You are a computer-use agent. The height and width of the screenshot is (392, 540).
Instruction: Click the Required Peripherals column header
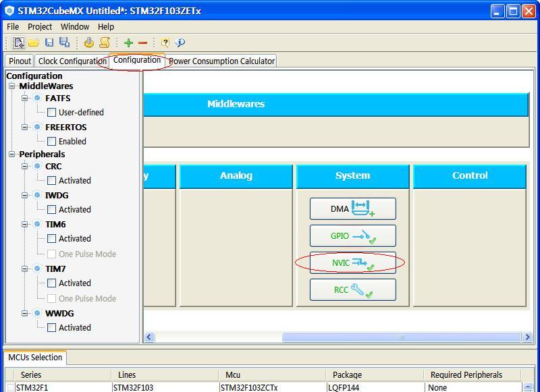[x=473, y=374]
